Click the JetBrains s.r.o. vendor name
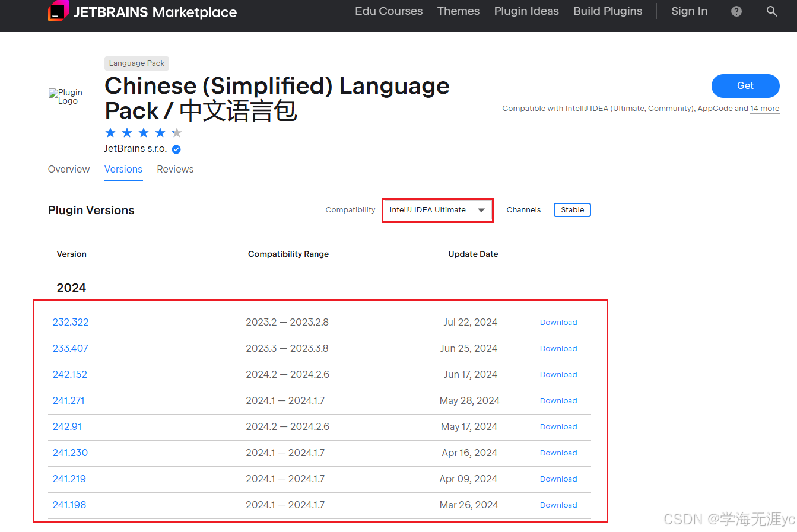The height and width of the screenshot is (532, 797). [x=135, y=149]
